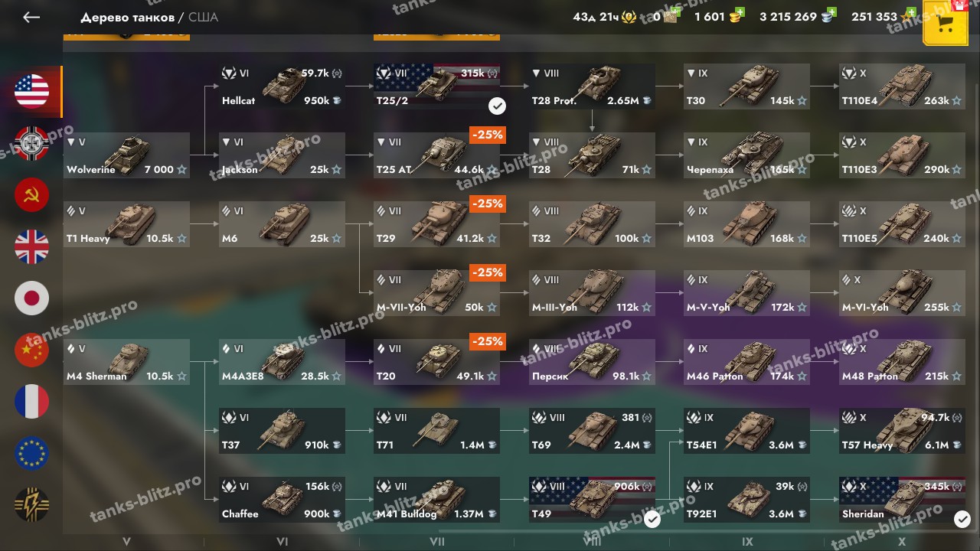Open the Hellcat tank card
The width and height of the screenshot is (980, 551).
point(282,86)
